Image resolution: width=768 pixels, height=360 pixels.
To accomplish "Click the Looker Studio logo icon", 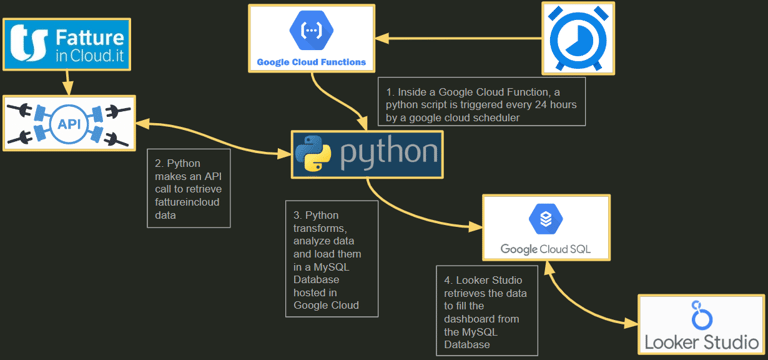I will 701,316.
